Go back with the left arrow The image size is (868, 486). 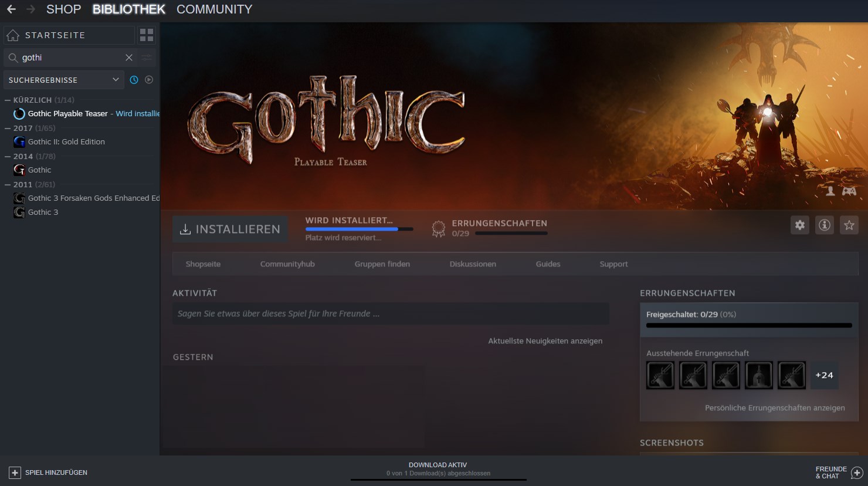tap(11, 9)
